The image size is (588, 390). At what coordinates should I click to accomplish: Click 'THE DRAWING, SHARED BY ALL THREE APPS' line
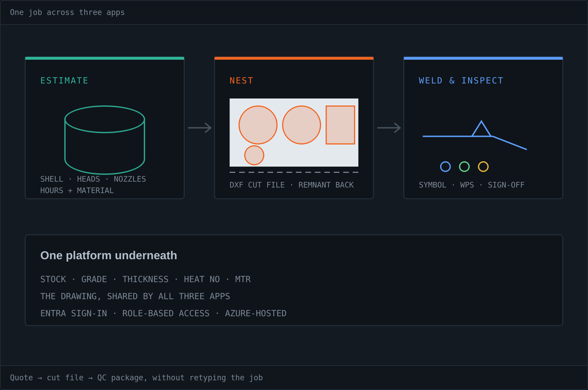click(x=135, y=296)
